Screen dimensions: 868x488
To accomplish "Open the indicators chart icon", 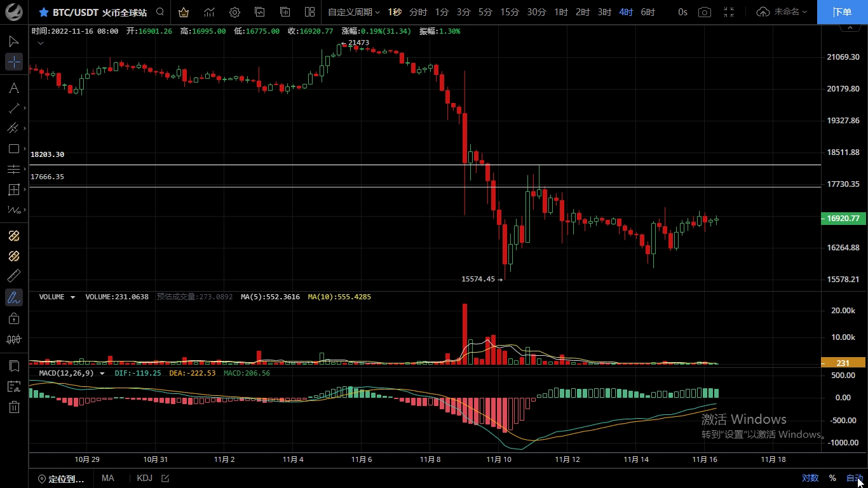I will [x=208, y=12].
